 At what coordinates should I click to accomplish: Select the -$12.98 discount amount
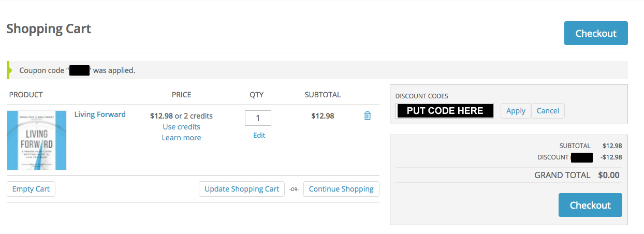[x=611, y=157]
